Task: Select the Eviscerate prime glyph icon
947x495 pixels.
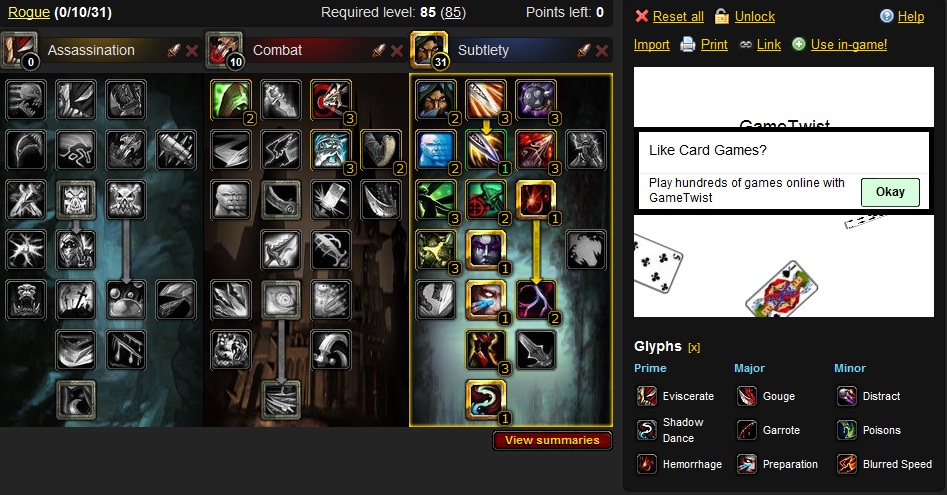Action: tap(646, 397)
